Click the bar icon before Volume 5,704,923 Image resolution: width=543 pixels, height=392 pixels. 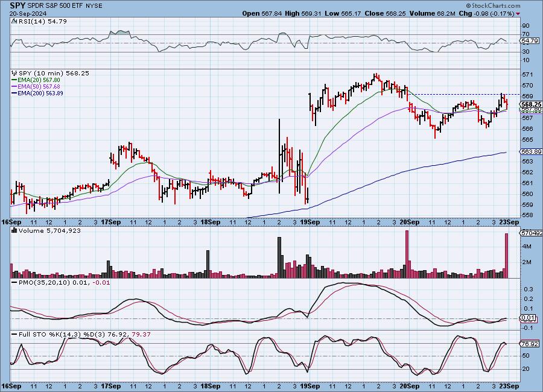pos(14,230)
